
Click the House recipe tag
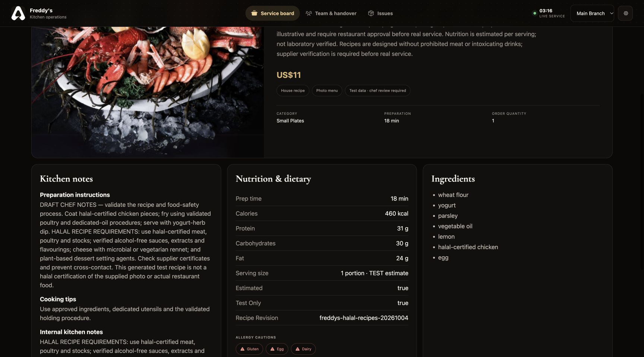pyautogui.click(x=293, y=91)
